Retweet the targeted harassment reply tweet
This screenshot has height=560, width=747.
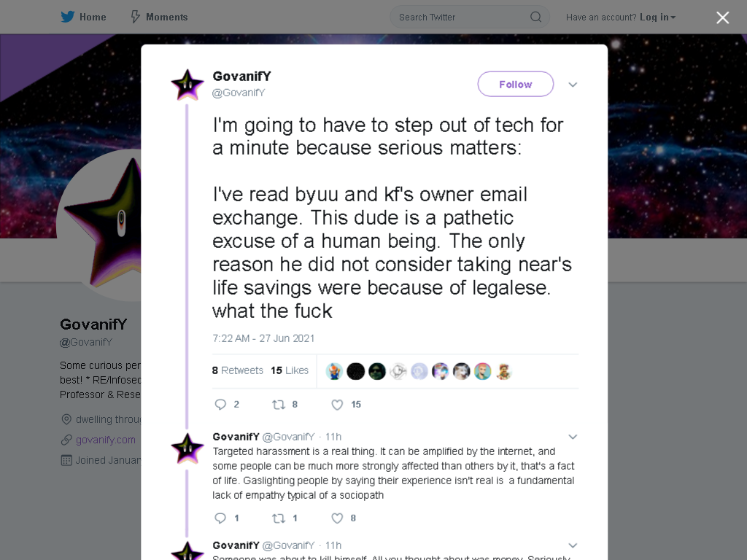pos(278,518)
